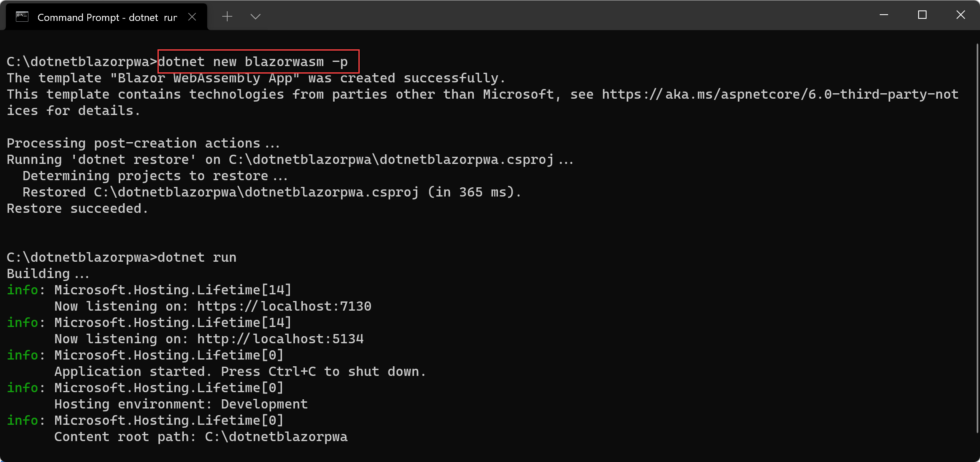Click the Content root path line
The width and height of the screenshot is (980, 462).
coord(201,437)
